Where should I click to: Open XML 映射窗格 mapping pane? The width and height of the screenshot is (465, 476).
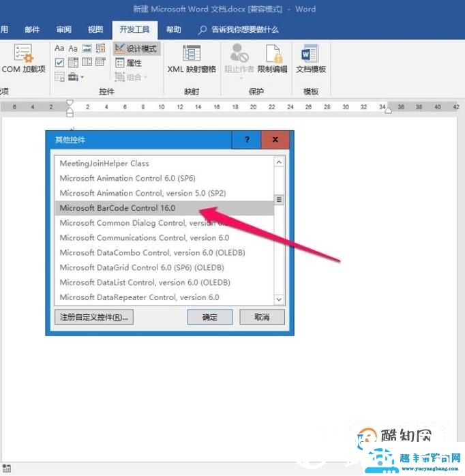pos(192,59)
